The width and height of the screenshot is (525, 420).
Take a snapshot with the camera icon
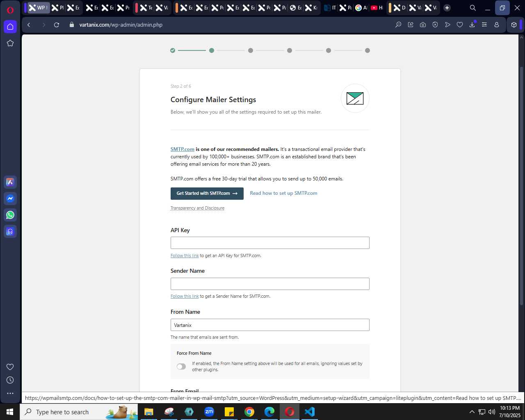point(423,25)
